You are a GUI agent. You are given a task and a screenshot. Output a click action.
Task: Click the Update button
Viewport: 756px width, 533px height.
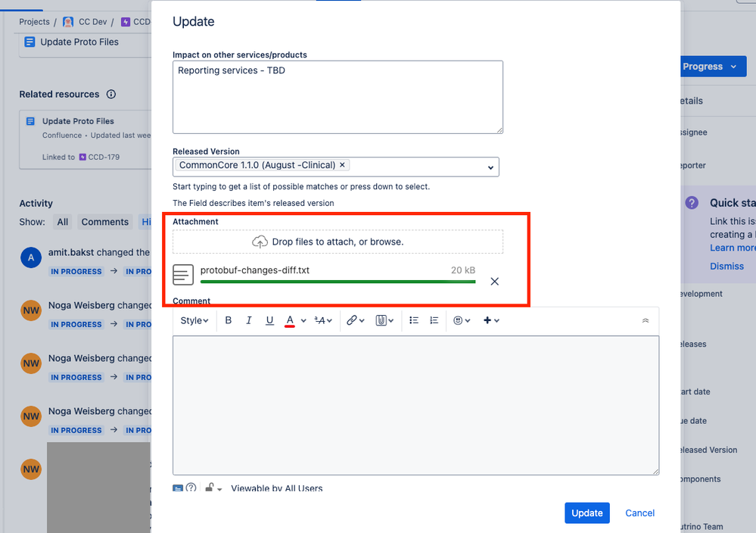(587, 513)
